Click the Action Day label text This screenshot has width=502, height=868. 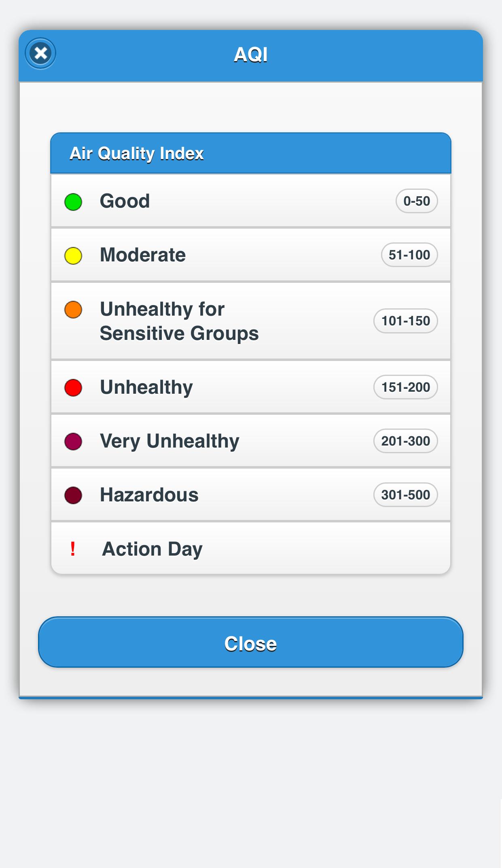(x=152, y=549)
